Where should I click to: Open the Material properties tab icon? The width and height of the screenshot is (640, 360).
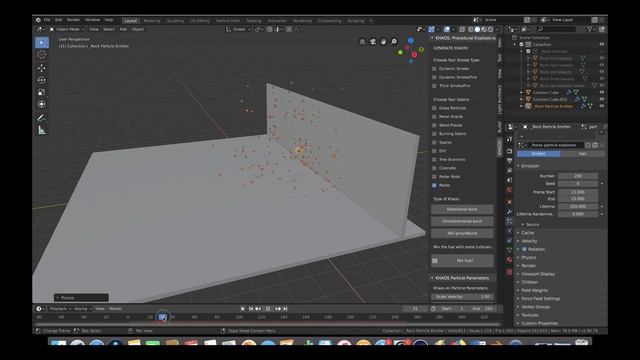(509, 260)
